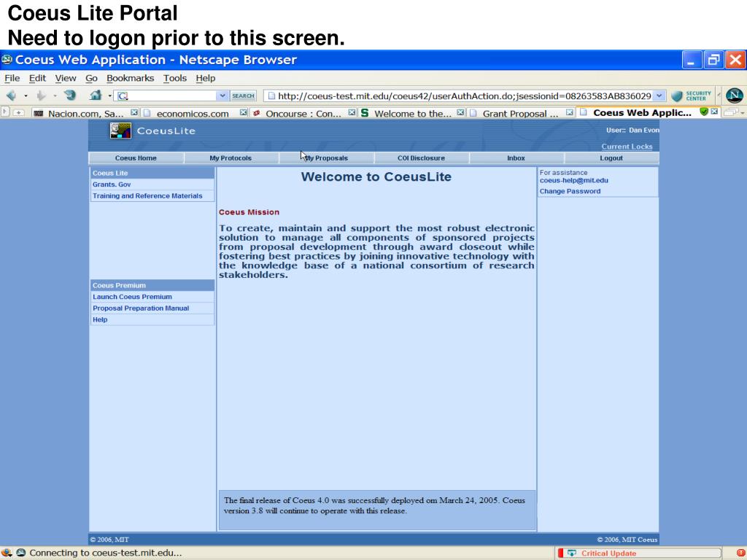Open the Help link under Coeus Premium
The image size is (747, 560).
[x=99, y=319]
